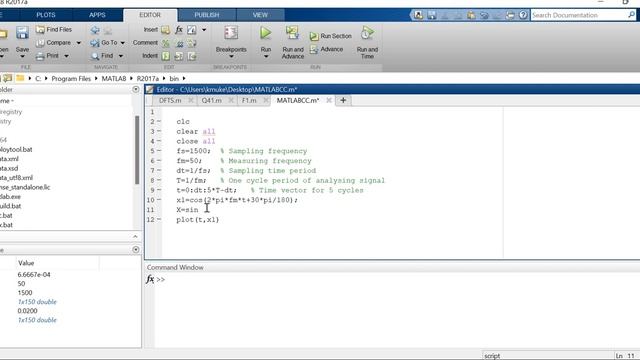Open Help with the question mark icon
Image resolution: width=640 pixels, height=360 pixels.
click(523, 15)
